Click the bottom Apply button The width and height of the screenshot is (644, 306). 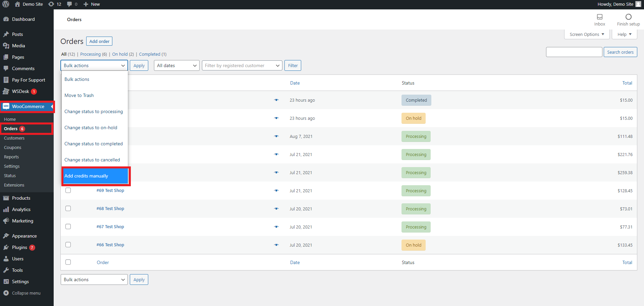[139, 279]
